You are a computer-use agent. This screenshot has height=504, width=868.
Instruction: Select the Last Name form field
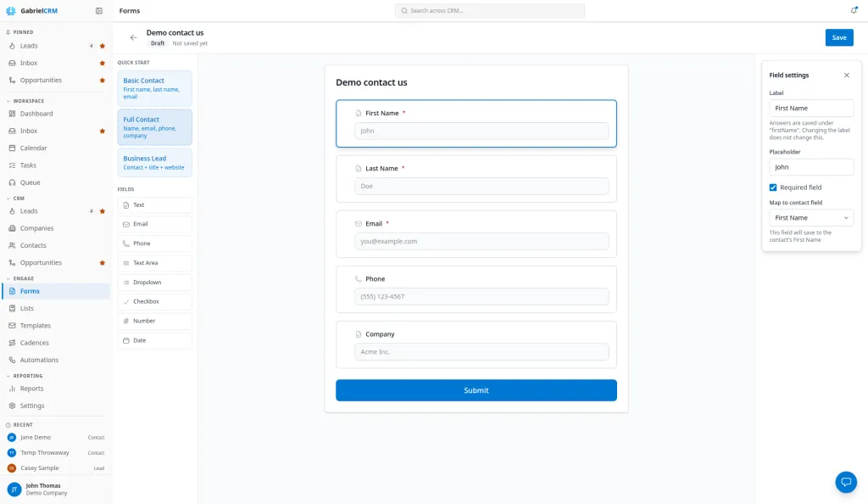(x=476, y=179)
